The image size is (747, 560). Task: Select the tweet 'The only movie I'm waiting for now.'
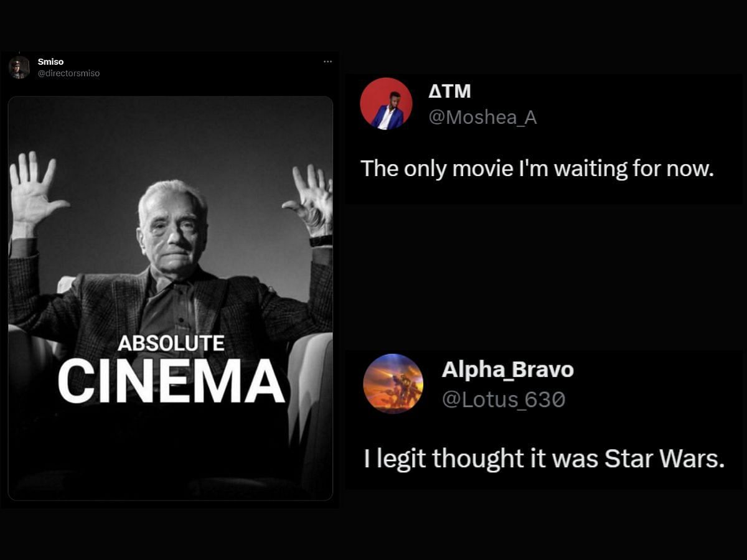point(537,169)
